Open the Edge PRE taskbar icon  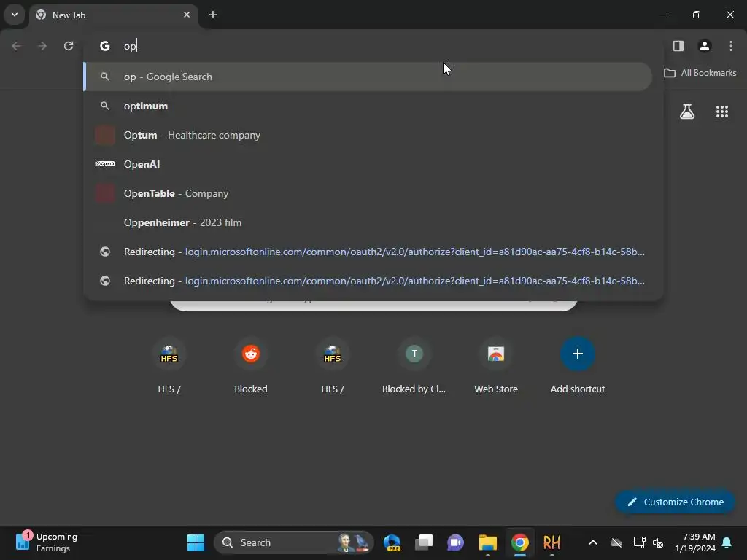392,542
